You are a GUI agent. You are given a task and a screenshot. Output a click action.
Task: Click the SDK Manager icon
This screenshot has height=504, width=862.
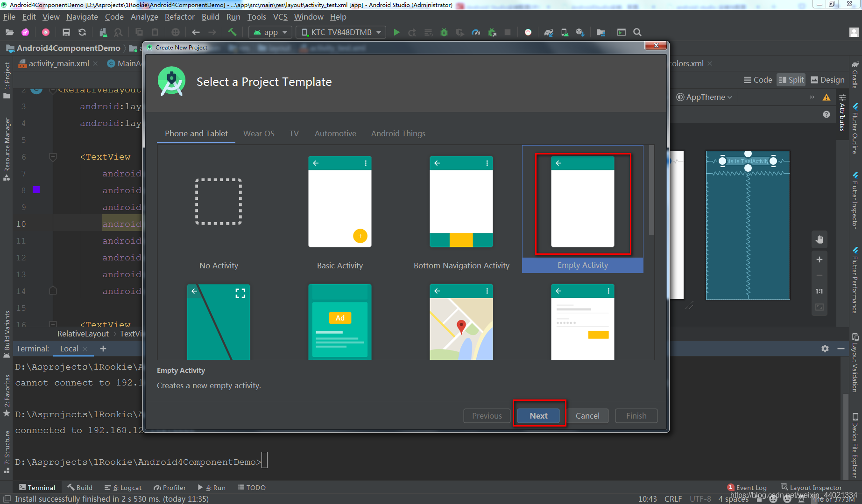[x=580, y=32]
